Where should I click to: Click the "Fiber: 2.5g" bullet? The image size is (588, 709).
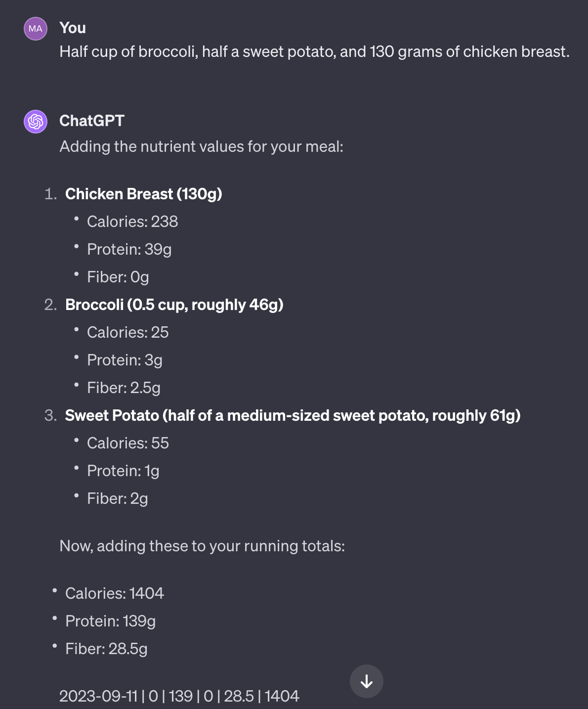124,388
